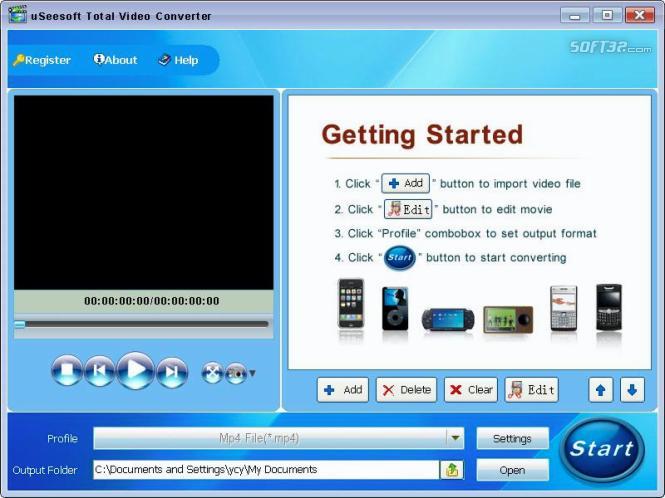Click the playback seek slider handle
The width and height of the screenshot is (665, 498).
pos(20,324)
